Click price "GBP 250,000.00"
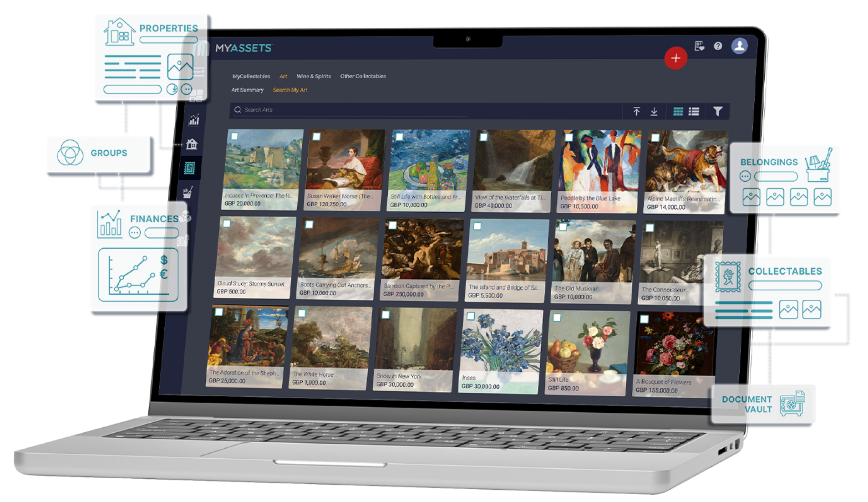This screenshot has width=868, height=502. (x=403, y=294)
